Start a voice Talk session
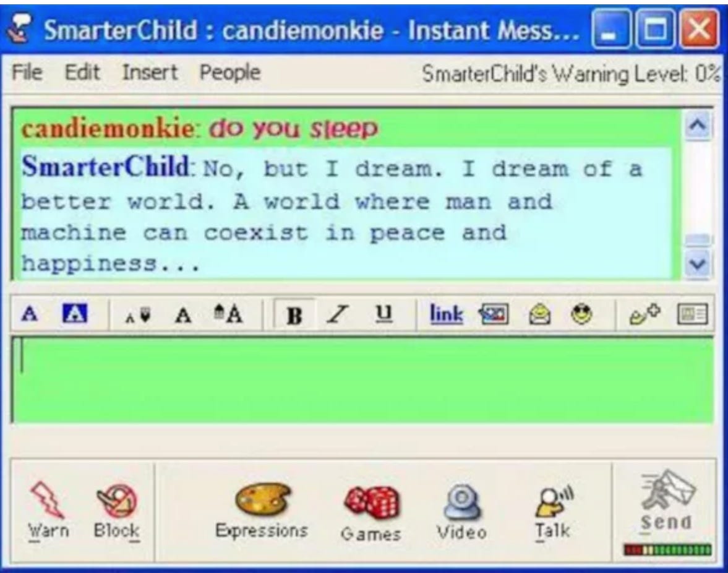The width and height of the screenshot is (728, 573). (552, 512)
